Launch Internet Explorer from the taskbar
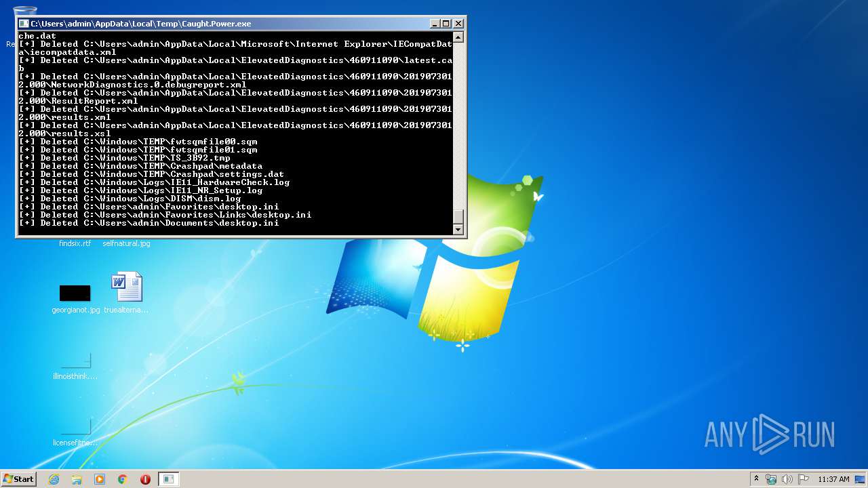Screen dimensions: 868x488 54,479
